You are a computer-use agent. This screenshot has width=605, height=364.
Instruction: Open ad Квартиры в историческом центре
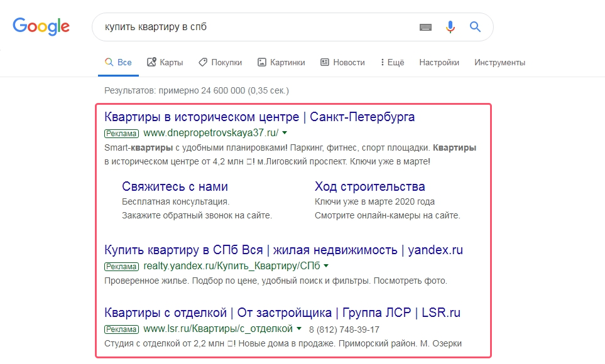point(259,117)
